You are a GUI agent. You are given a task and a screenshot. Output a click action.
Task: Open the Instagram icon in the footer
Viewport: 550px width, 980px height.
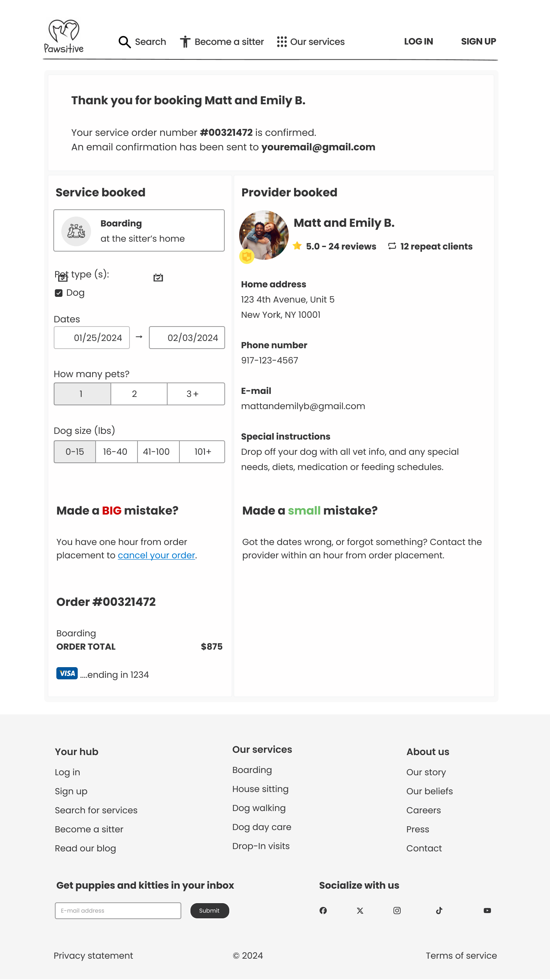(x=397, y=910)
